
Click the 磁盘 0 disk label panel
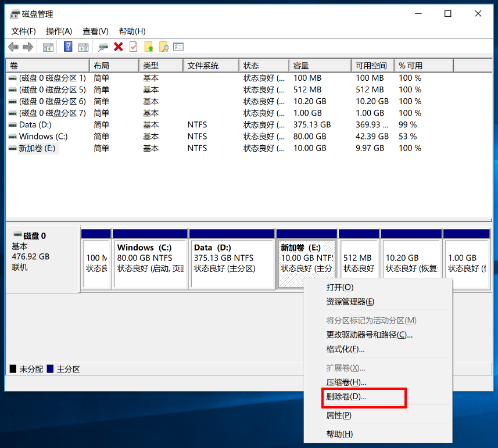42,257
